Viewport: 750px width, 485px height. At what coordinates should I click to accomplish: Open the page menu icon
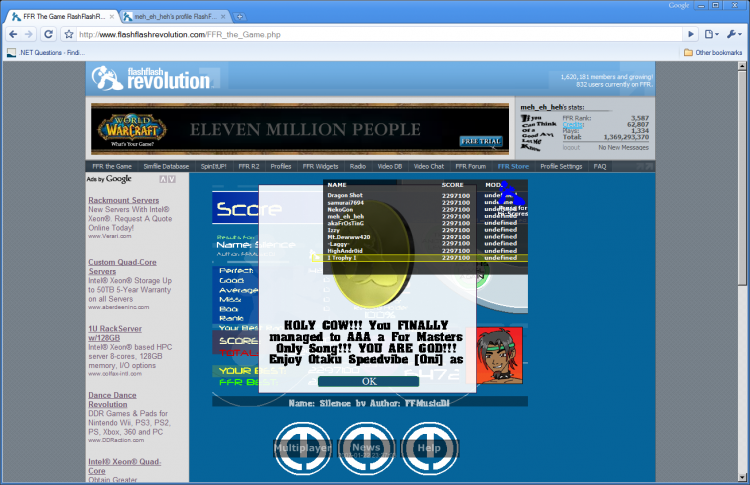[x=711, y=34]
